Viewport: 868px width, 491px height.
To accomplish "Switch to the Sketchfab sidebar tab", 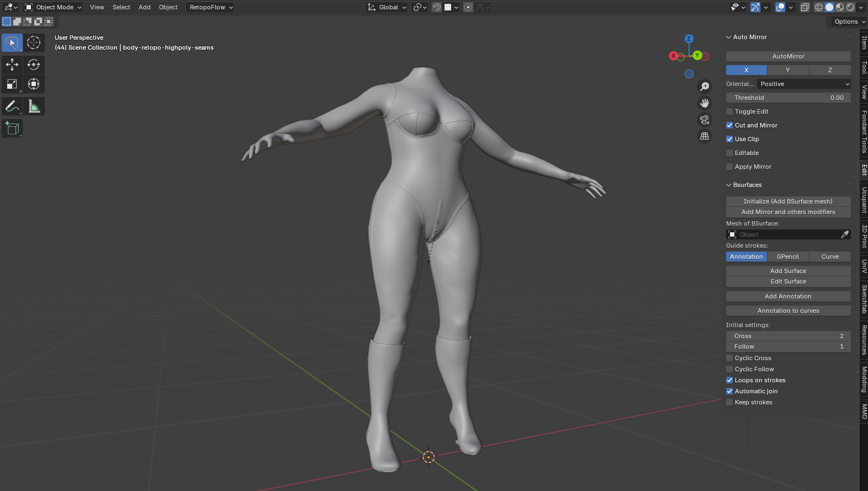I will pos(864,300).
